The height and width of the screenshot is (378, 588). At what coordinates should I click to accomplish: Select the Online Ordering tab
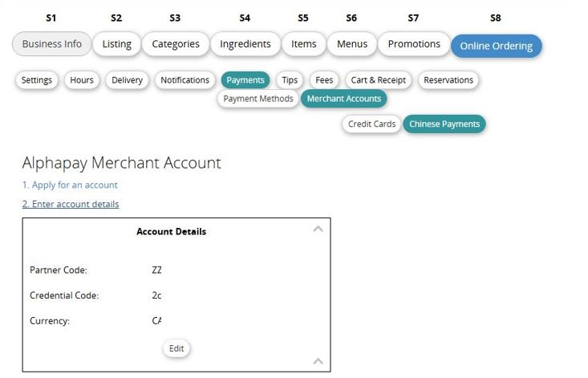point(496,46)
